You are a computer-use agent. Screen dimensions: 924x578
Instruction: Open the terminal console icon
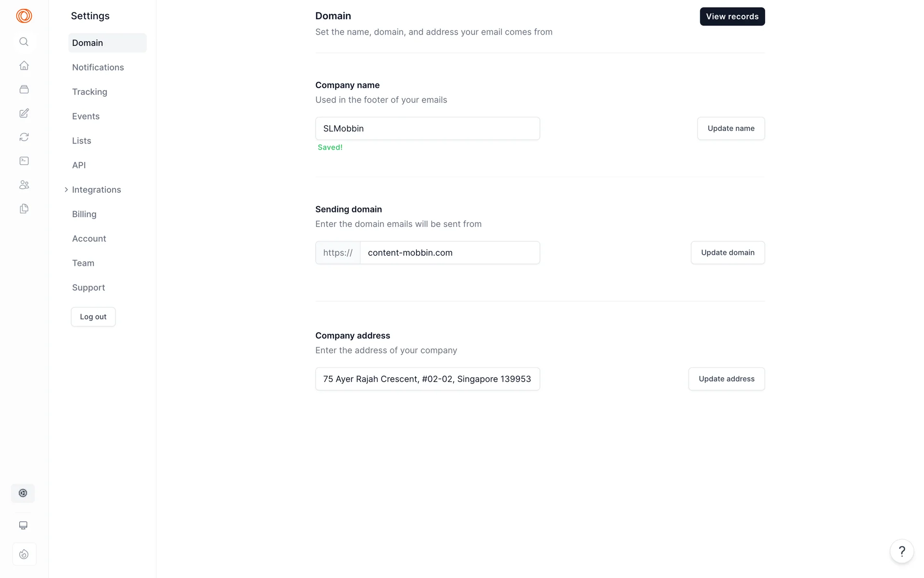(24, 161)
